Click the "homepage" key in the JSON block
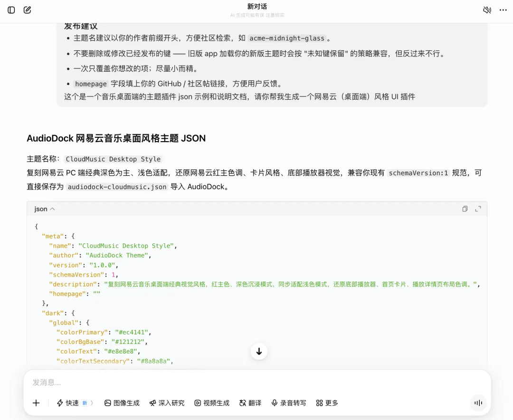Image resolution: width=513 pixels, height=420 pixels. point(67,294)
